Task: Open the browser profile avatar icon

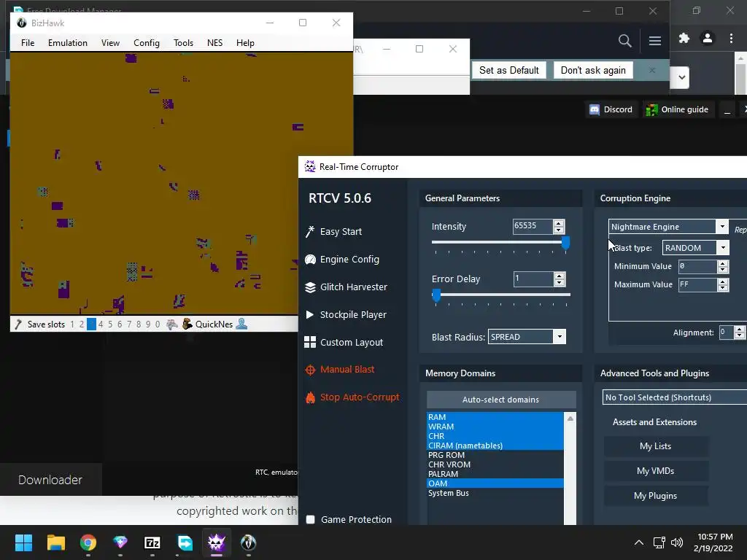Action: (x=708, y=38)
